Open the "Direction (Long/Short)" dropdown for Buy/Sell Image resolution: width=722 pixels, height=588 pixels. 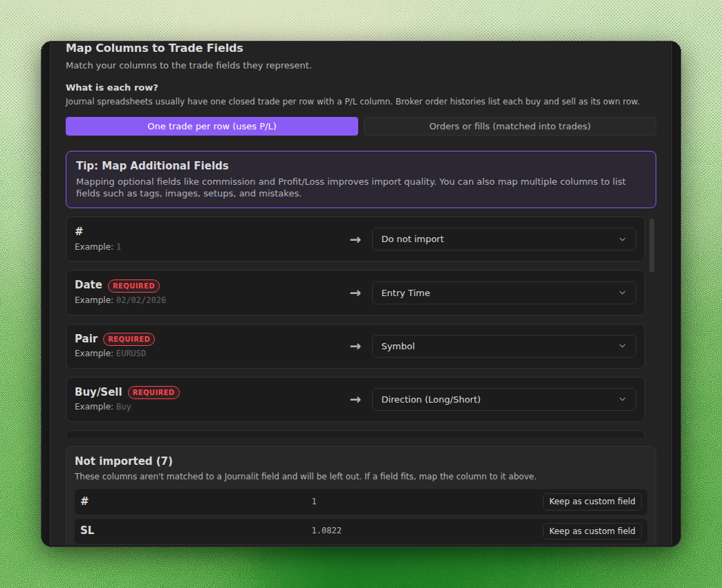point(503,399)
